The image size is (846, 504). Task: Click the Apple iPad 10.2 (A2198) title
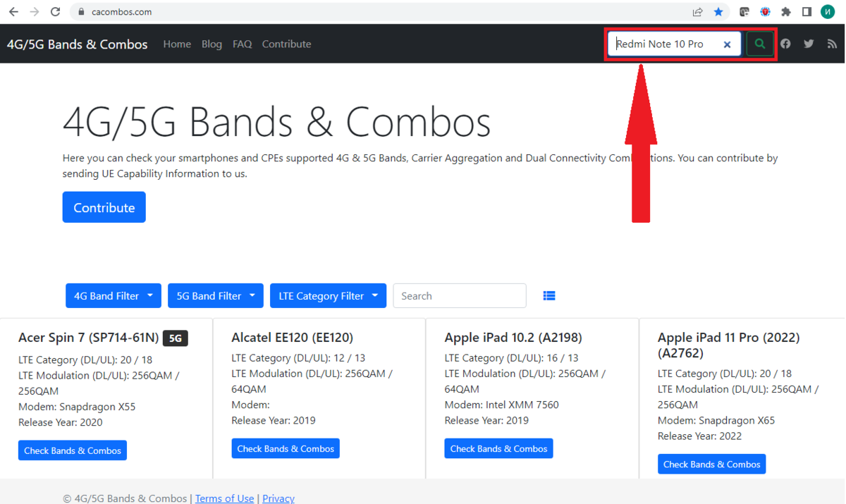click(513, 338)
